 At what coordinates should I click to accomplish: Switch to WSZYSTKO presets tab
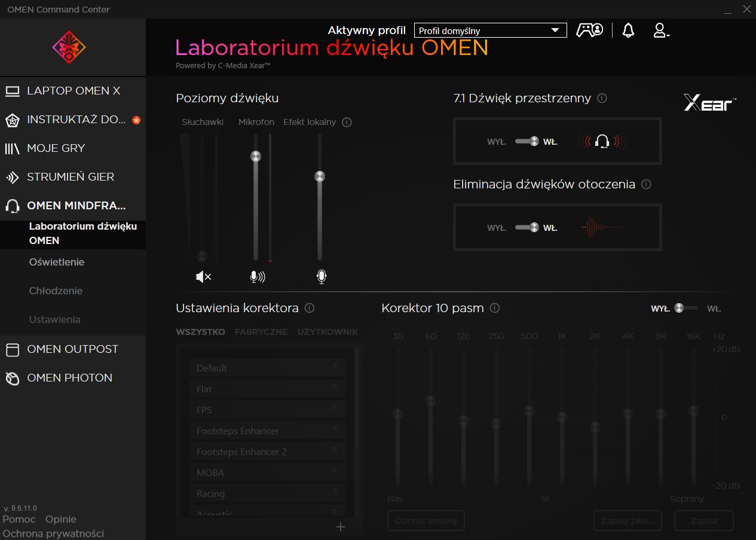pos(200,332)
